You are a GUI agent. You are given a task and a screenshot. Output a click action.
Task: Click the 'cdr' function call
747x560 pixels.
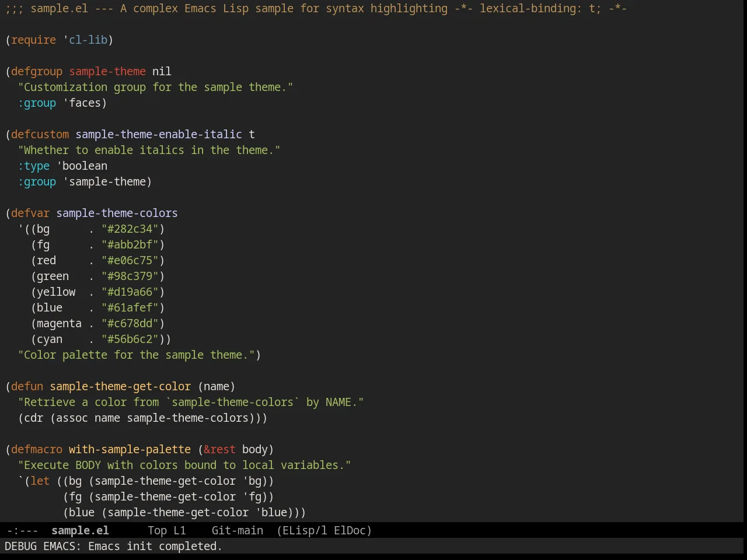click(33, 418)
